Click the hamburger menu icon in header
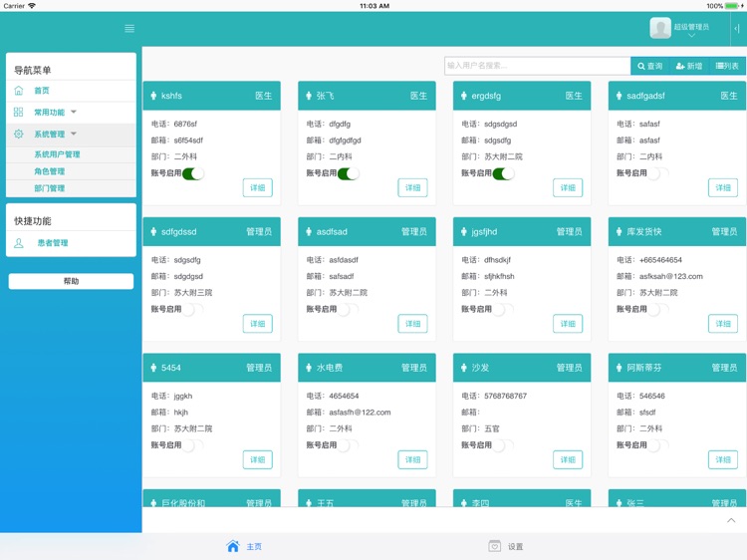 point(129,28)
